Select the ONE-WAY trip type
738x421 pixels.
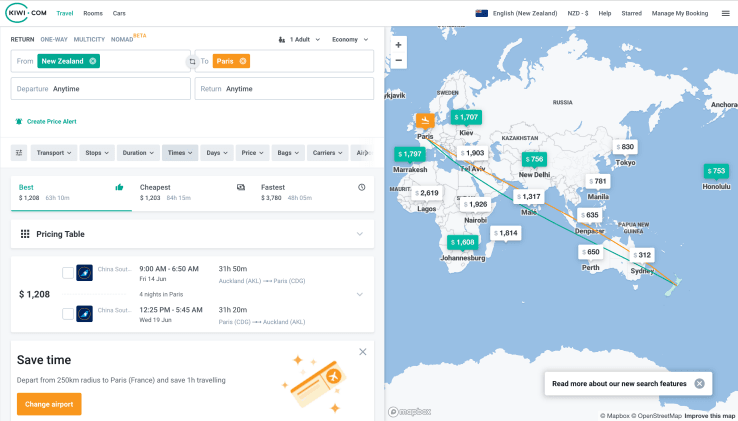click(x=54, y=39)
